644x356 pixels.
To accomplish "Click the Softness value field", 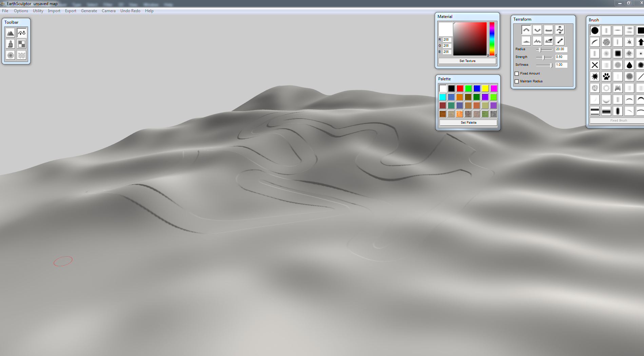I will (561, 65).
